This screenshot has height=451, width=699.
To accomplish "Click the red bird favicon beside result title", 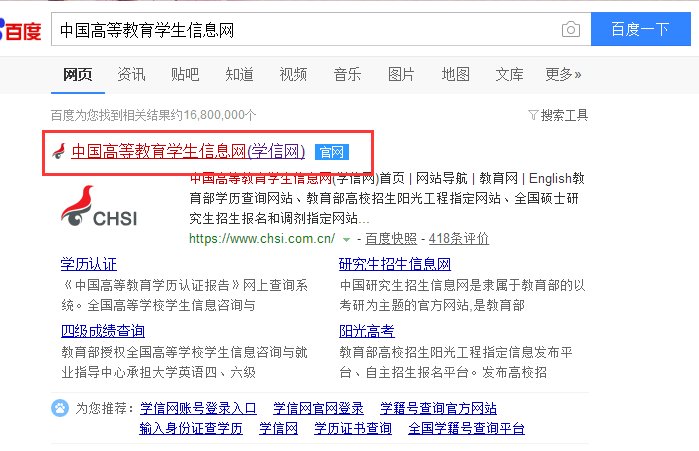I will click(x=59, y=152).
